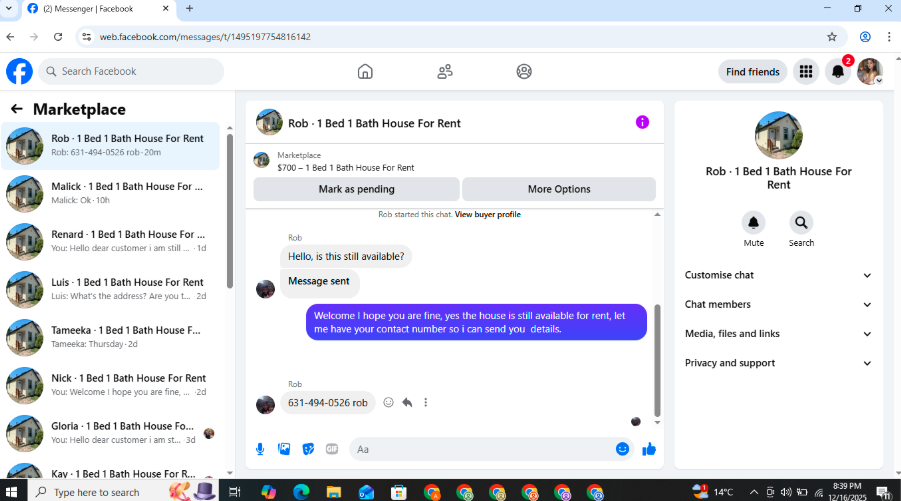Open Gloria conversation in list
901x501 pixels.
110,433
